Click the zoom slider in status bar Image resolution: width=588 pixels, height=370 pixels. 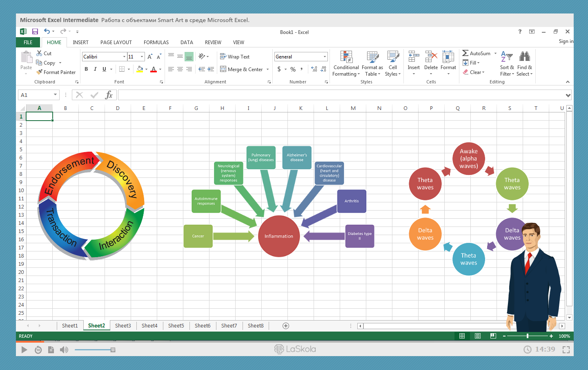(x=528, y=336)
